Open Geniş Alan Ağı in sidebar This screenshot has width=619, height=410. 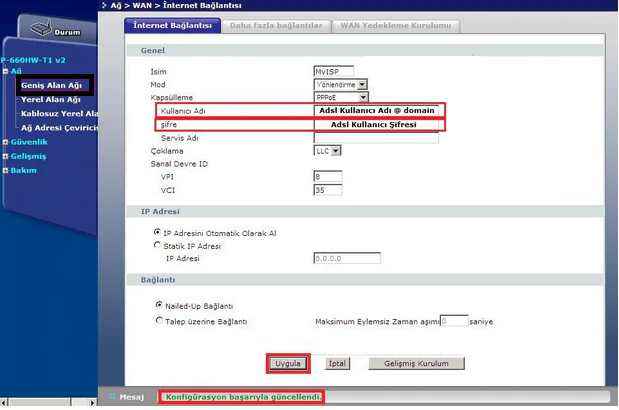51,85
